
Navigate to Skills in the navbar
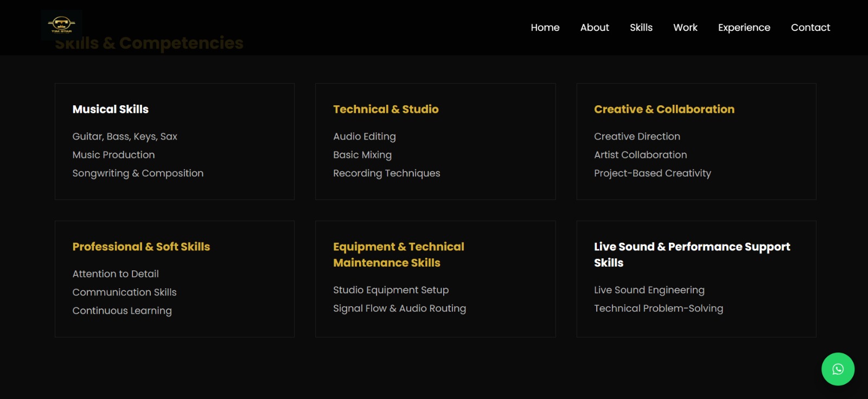click(x=641, y=28)
